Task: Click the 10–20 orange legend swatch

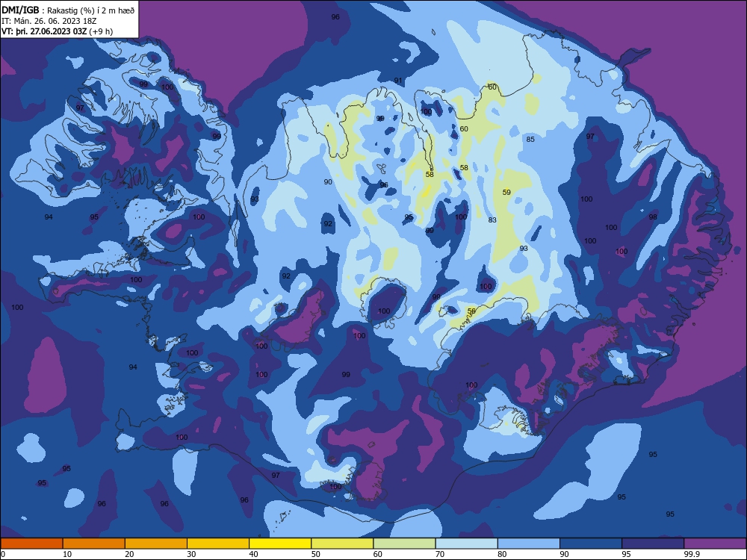Action: (x=94, y=544)
